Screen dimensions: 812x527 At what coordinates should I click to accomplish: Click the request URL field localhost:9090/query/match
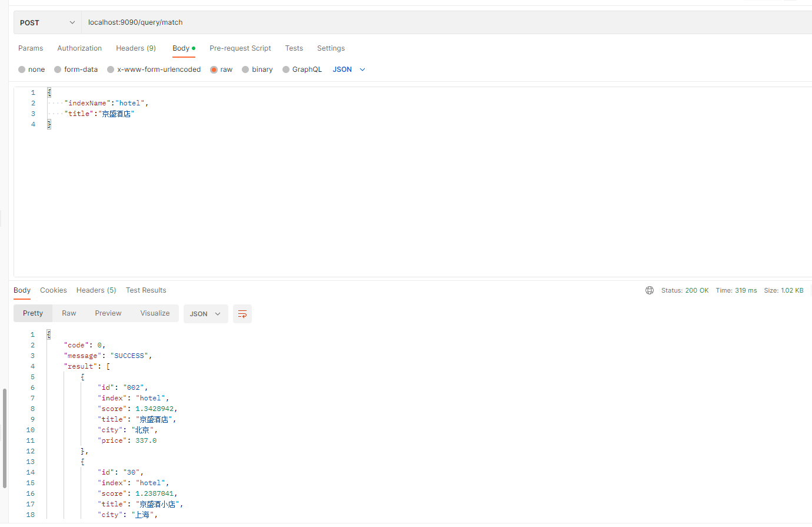(447, 22)
